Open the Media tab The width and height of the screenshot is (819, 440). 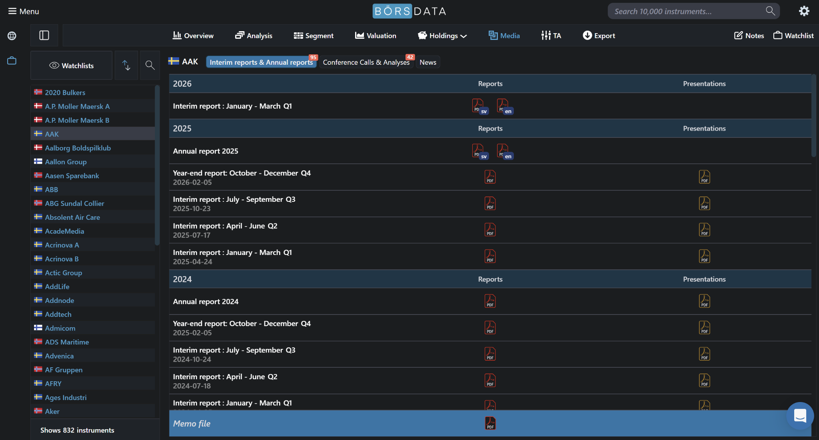pyautogui.click(x=504, y=36)
